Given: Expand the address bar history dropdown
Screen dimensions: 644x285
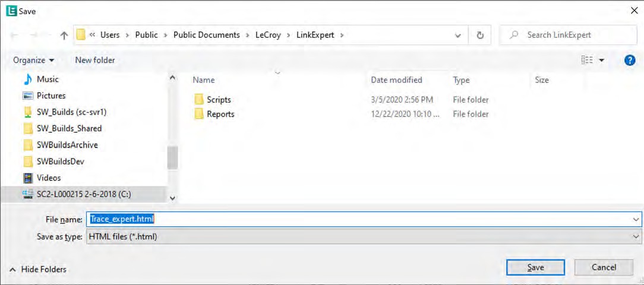Looking at the screenshot, I should (459, 35).
